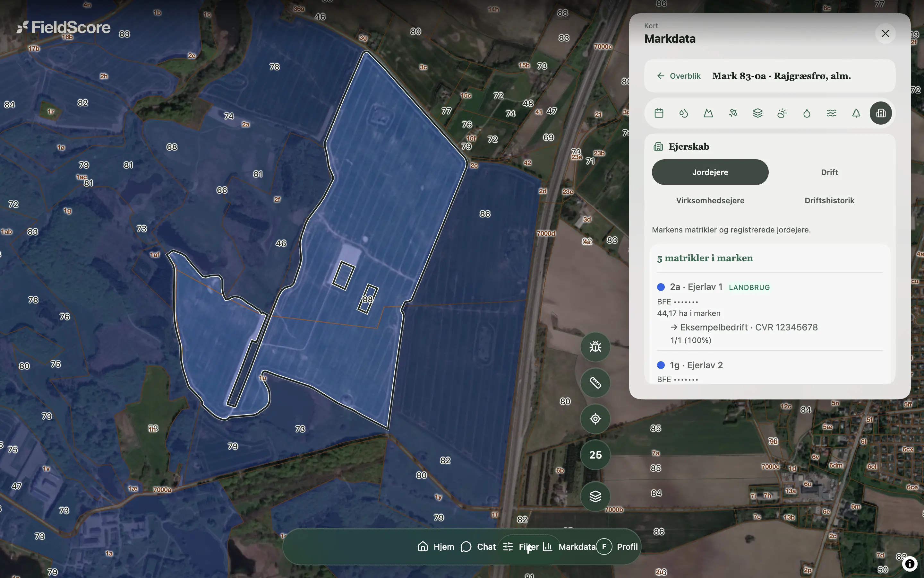Select stacked layers icon in Markdata toolbar
The image size is (924, 578).
coord(757,113)
